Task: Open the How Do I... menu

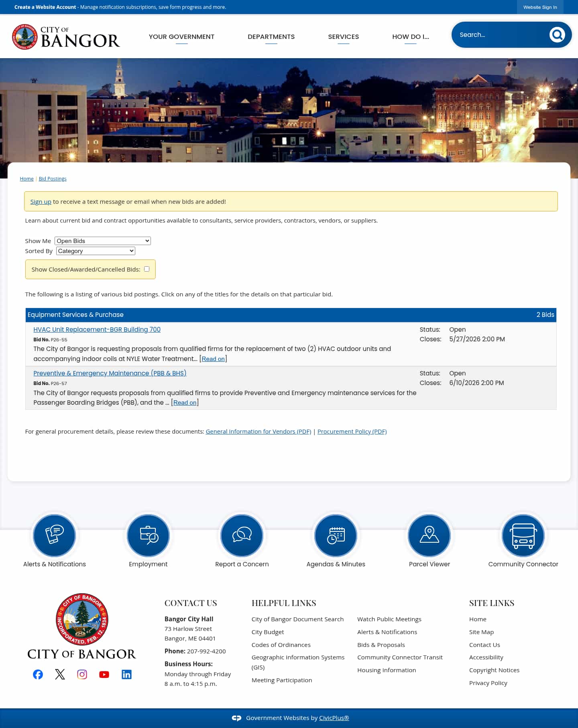Action: coord(411,37)
